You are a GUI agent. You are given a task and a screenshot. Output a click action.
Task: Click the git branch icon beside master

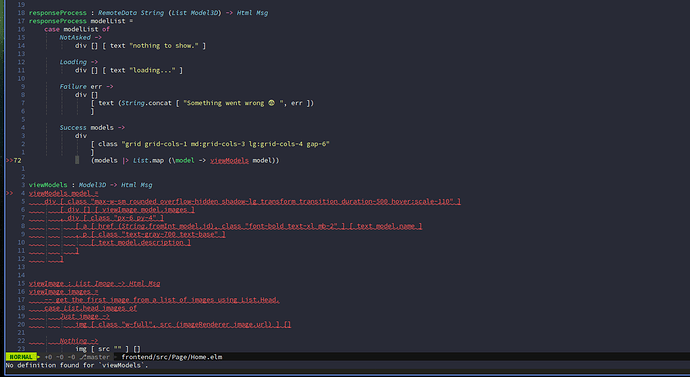(x=83, y=357)
